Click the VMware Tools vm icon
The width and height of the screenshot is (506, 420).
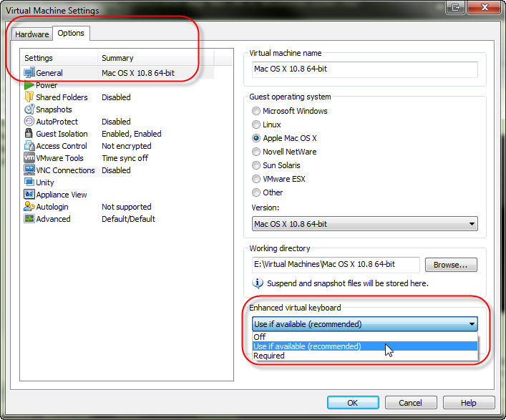[29, 157]
